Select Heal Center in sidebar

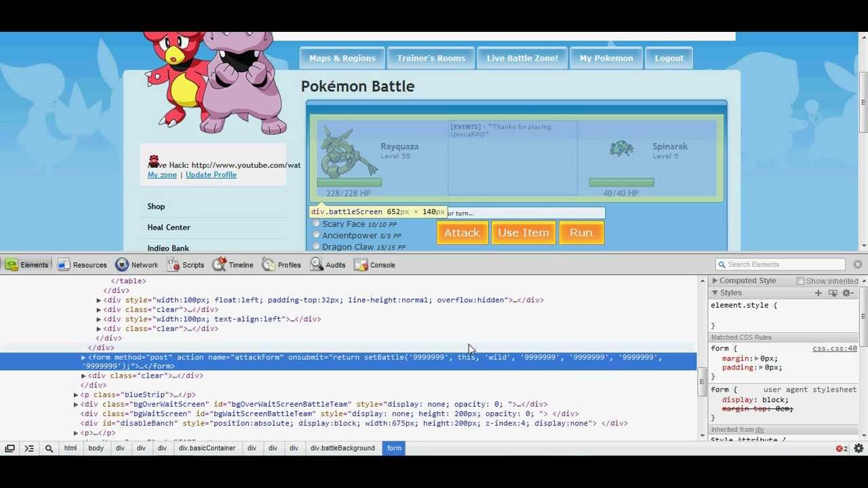click(169, 227)
